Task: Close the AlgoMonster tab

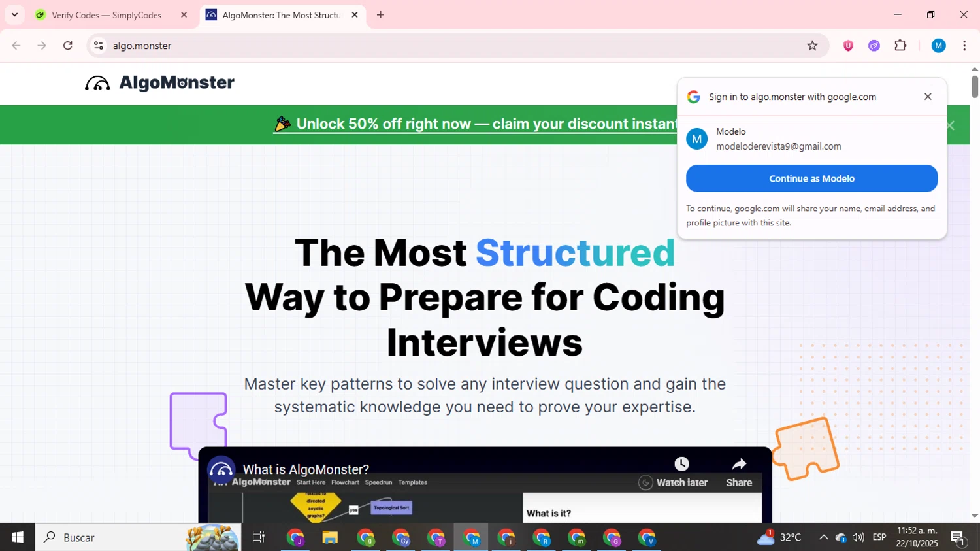Action: 355,15
